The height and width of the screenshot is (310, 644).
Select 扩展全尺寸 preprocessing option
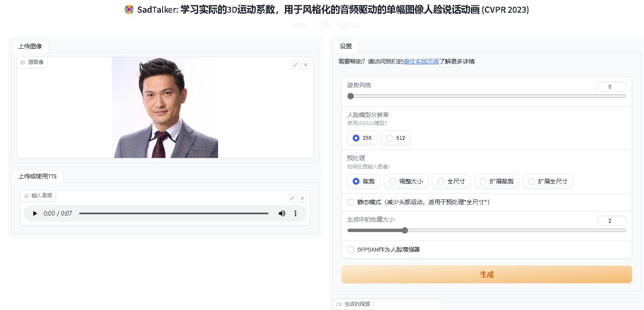click(547, 181)
